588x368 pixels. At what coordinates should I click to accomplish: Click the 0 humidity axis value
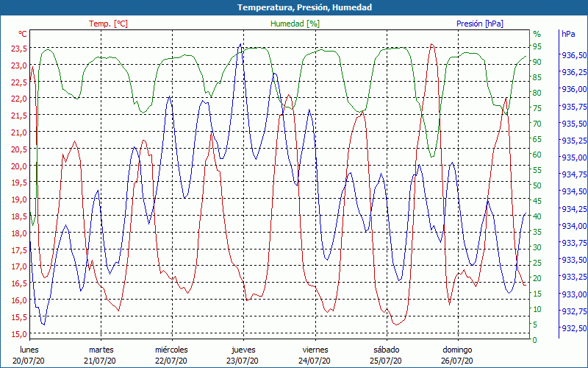pos(535,340)
